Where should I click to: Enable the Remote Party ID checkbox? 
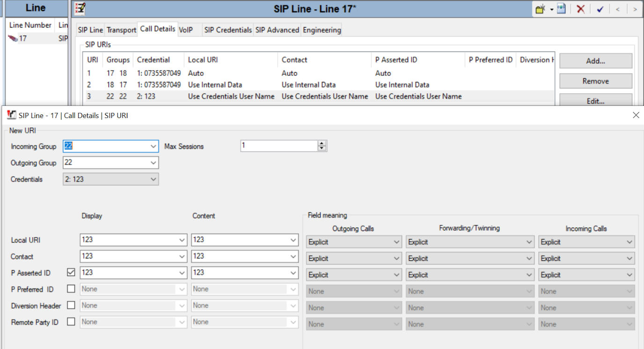pos(71,322)
